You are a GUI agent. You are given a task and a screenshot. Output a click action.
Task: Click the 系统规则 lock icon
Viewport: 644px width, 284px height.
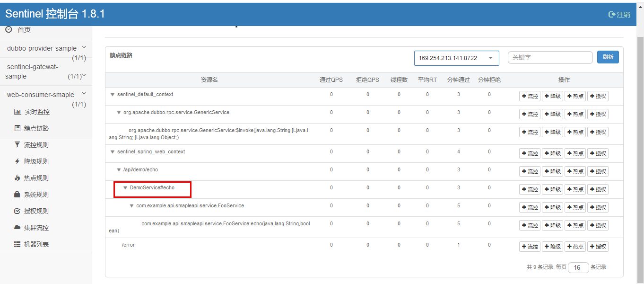point(17,195)
